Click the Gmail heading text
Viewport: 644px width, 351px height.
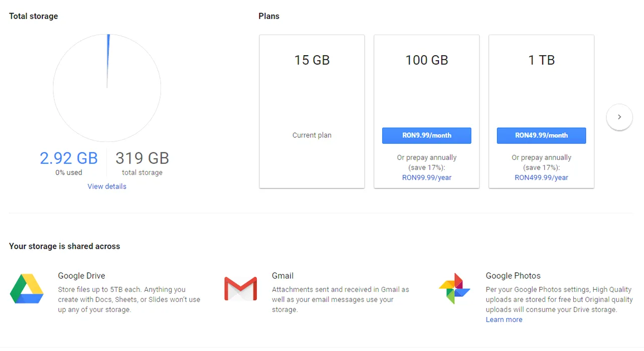point(282,276)
